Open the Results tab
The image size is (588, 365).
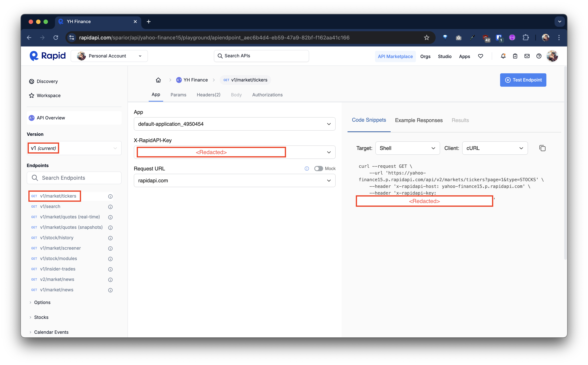click(460, 120)
